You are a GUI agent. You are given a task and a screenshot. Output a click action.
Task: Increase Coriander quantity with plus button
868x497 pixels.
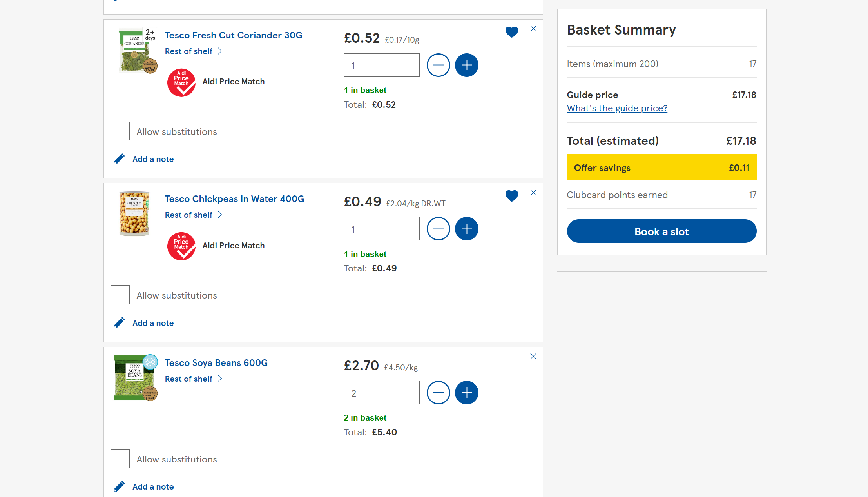[x=466, y=65]
